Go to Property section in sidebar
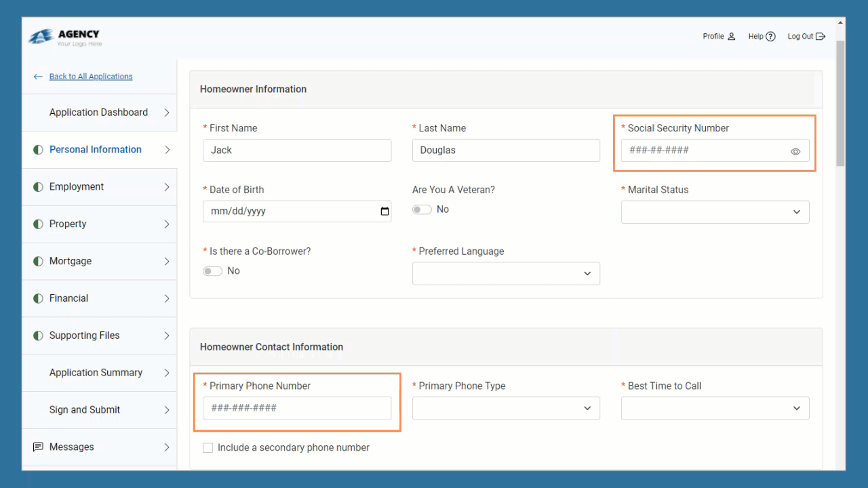This screenshot has height=488, width=868. [68, 224]
